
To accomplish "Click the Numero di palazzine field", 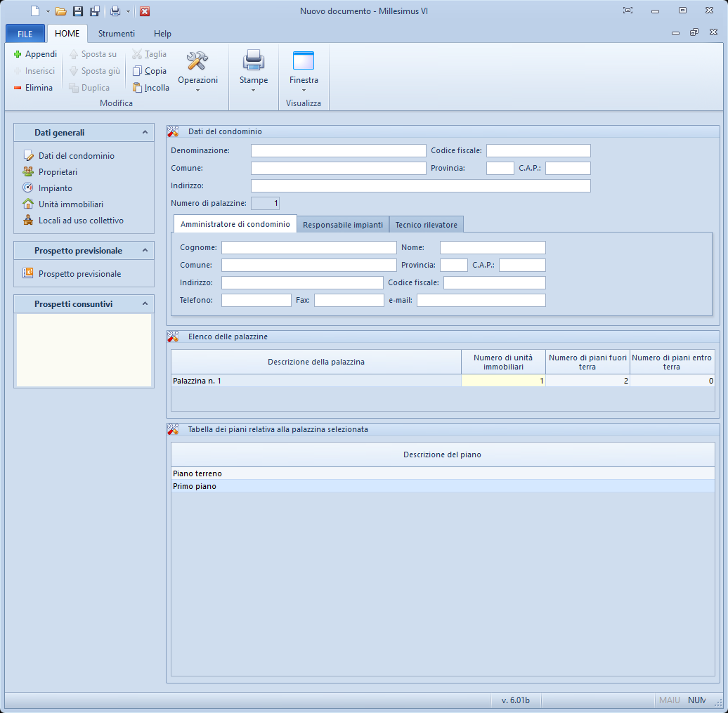I will tap(265, 203).
